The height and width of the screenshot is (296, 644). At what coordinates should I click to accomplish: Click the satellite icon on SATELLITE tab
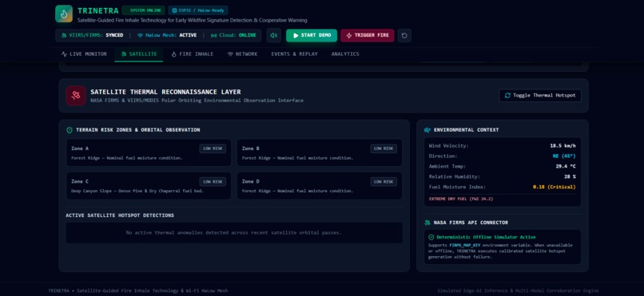point(124,54)
